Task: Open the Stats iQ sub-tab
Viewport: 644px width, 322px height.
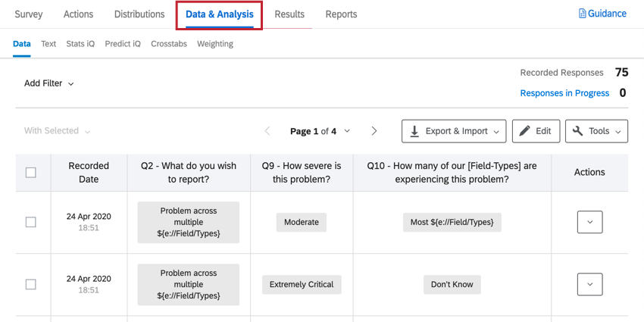Action: 80,44
